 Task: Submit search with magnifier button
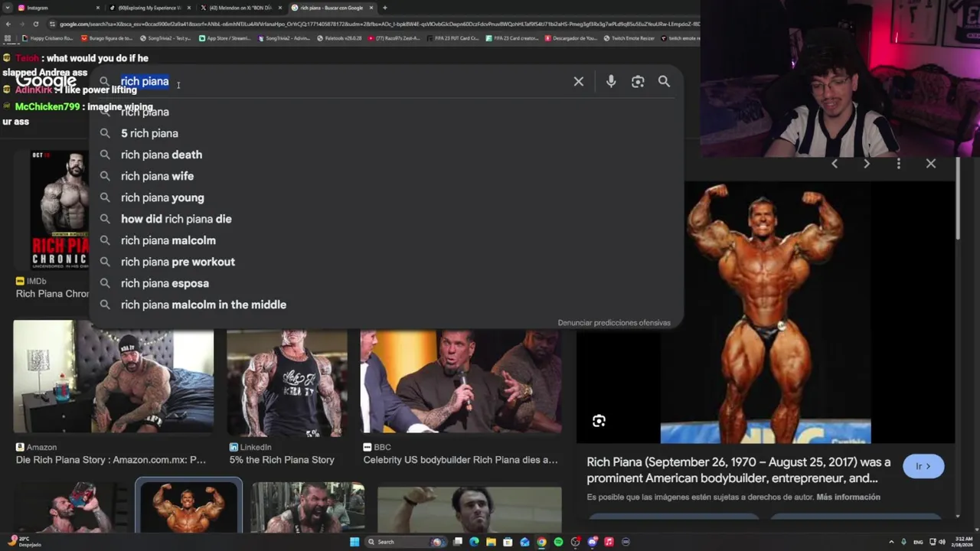(x=664, y=81)
